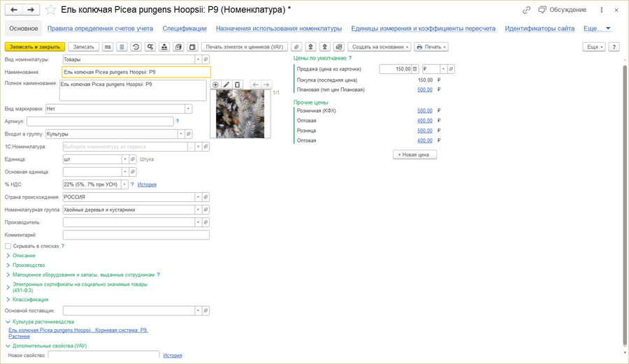Screen dimensions: 629x364
Task: Open Спецификации tab
Action: [x=185, y=29]
